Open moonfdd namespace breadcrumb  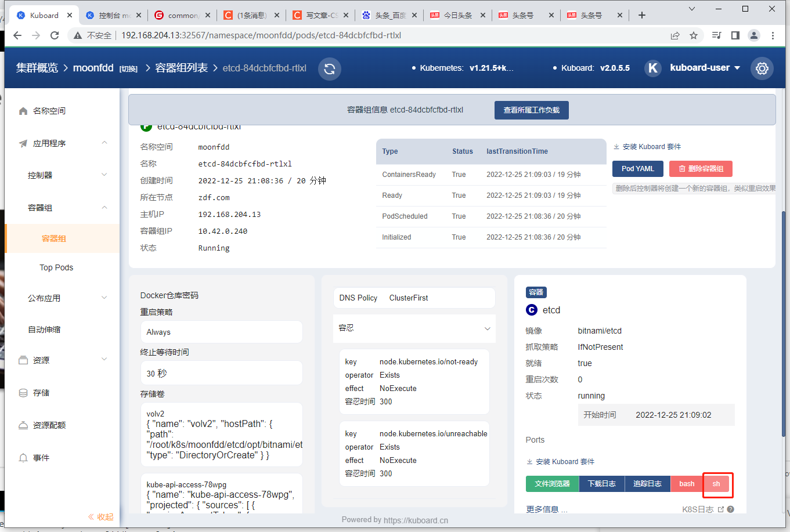coord(93,68)
